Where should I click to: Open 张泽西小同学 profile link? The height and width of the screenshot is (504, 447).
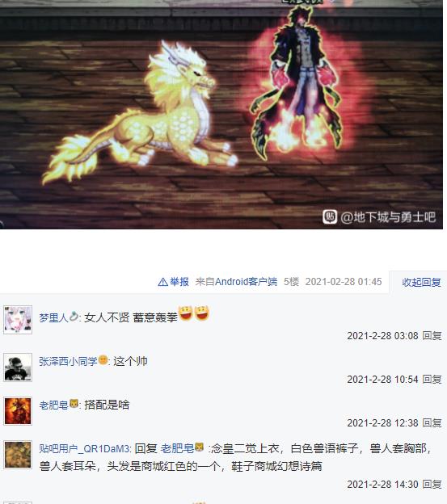[x=68, y=361]
